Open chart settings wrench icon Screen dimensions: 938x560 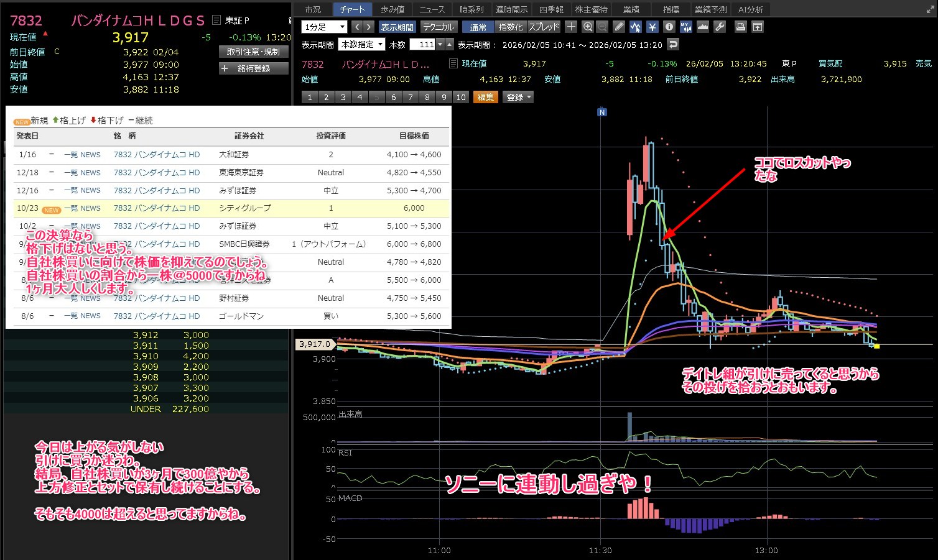pyautogui.click(x=720, y=27)
